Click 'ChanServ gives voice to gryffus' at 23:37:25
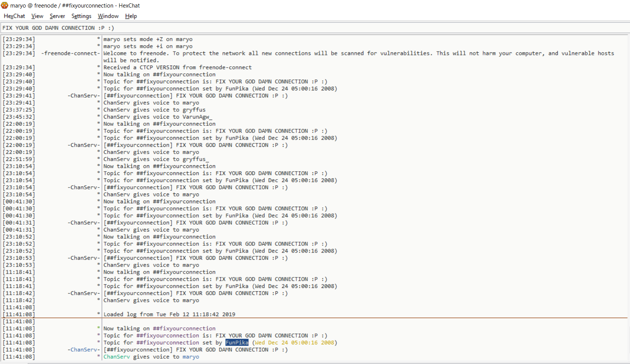The height and width of the screenshot is (364, 630). click(154, 110)
